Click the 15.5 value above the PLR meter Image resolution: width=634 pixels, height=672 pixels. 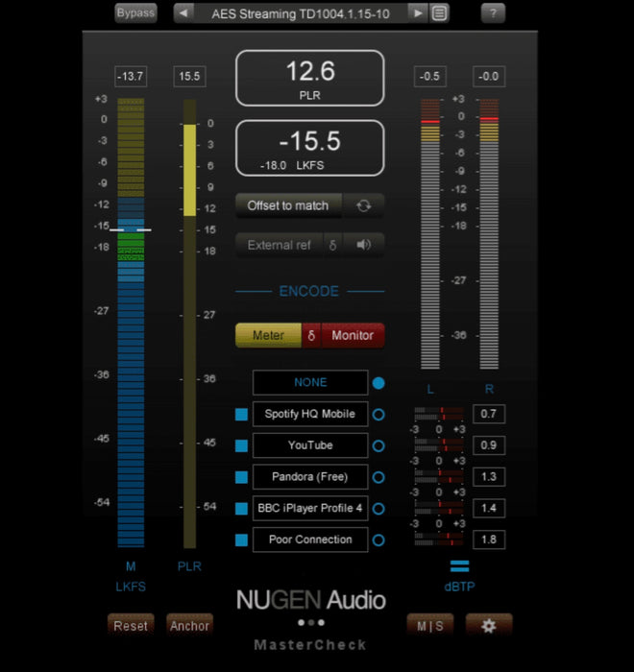pos(189,77)
